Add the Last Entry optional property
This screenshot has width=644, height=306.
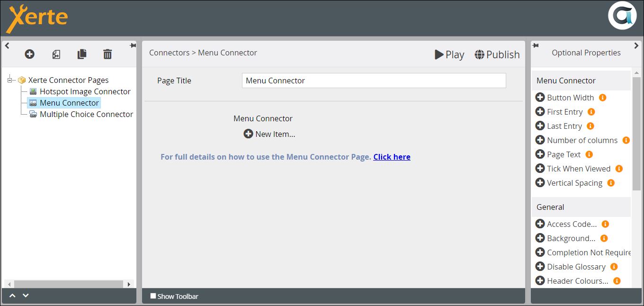pyautogui.click(x=540, y=126)
